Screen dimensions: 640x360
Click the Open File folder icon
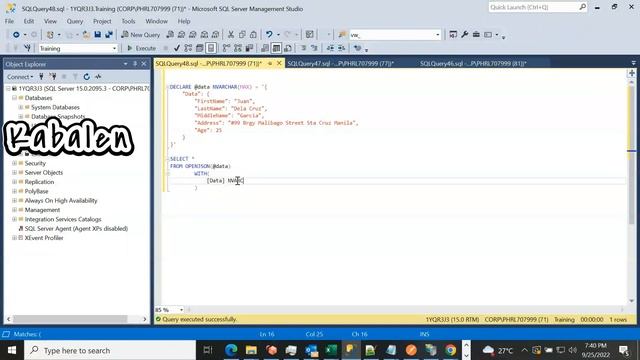86,35
